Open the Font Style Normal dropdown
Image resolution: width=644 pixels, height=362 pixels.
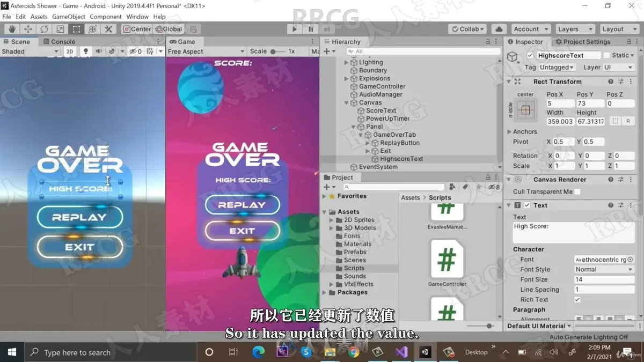pyautogui.click(x=604, y=269)
